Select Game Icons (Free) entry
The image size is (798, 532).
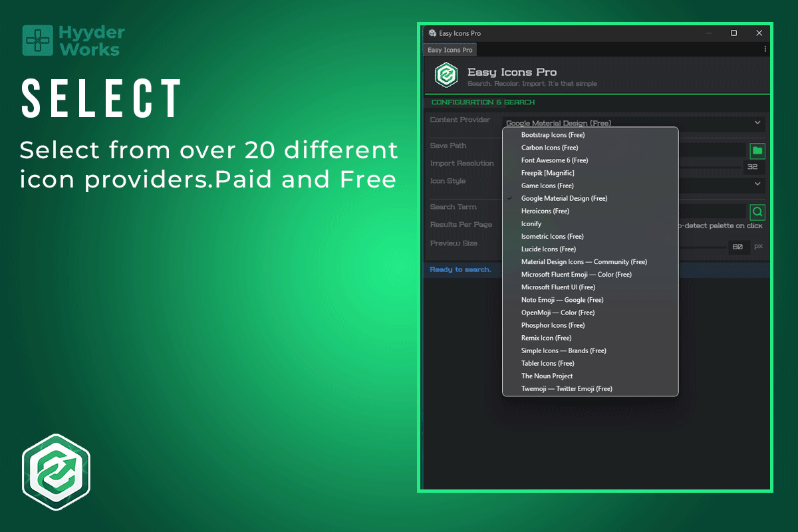tap(591, 186)
